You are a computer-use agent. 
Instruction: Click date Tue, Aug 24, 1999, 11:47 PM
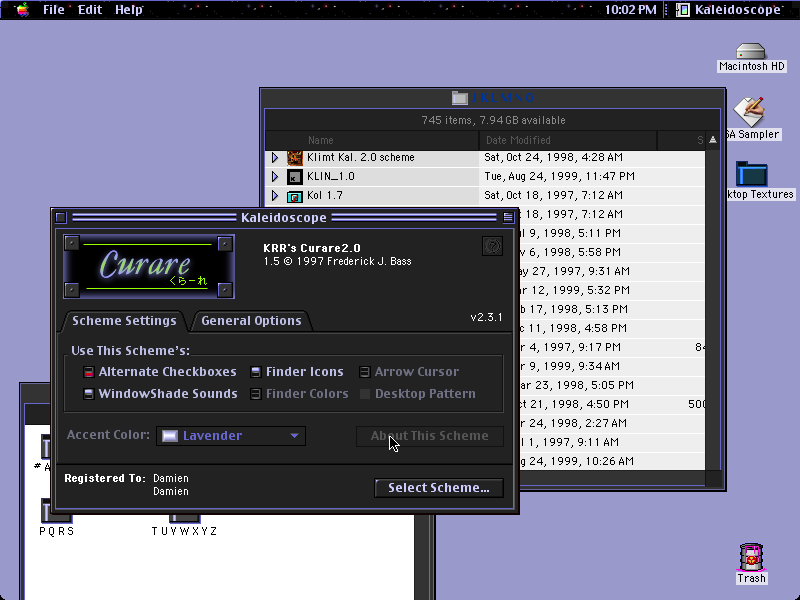point(560,177)
